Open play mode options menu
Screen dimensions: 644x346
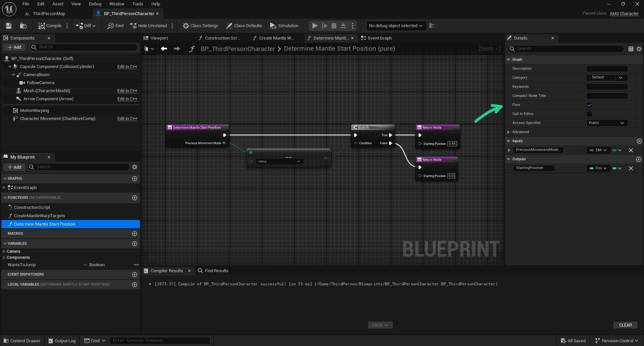click(353, 26)
